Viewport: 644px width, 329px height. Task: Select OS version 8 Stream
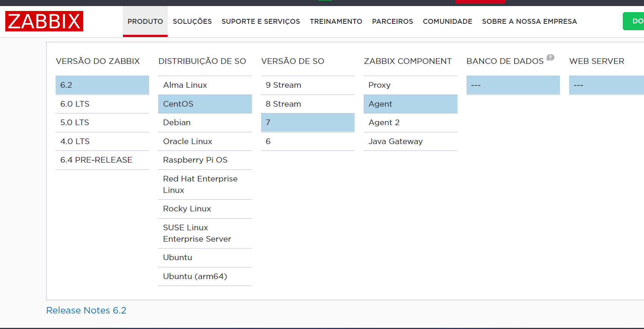tap(308, 104)
